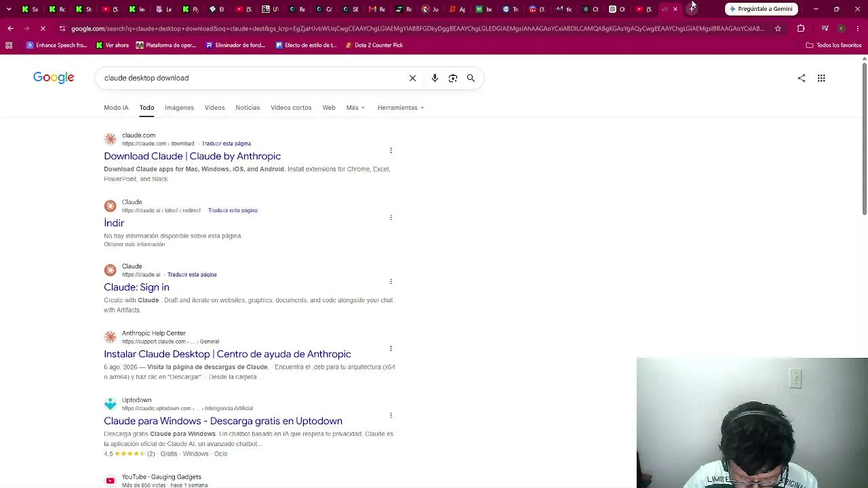
Task: Open the Dota 2 Counter Pick bookmark
Action: 374,45
